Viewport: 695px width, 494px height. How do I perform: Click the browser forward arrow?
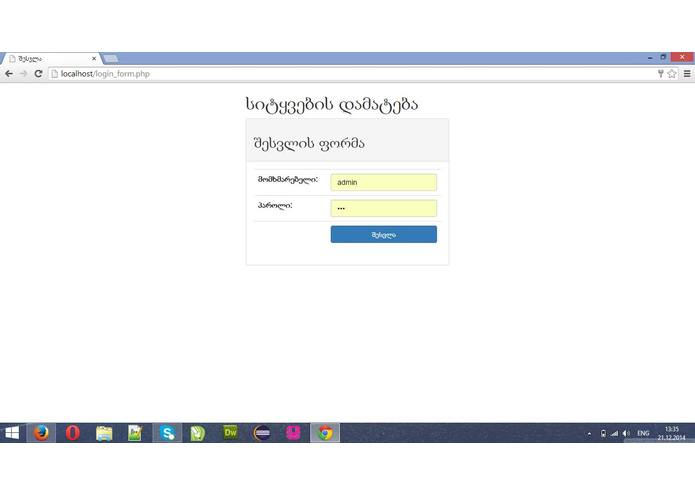tap(23, 74)
